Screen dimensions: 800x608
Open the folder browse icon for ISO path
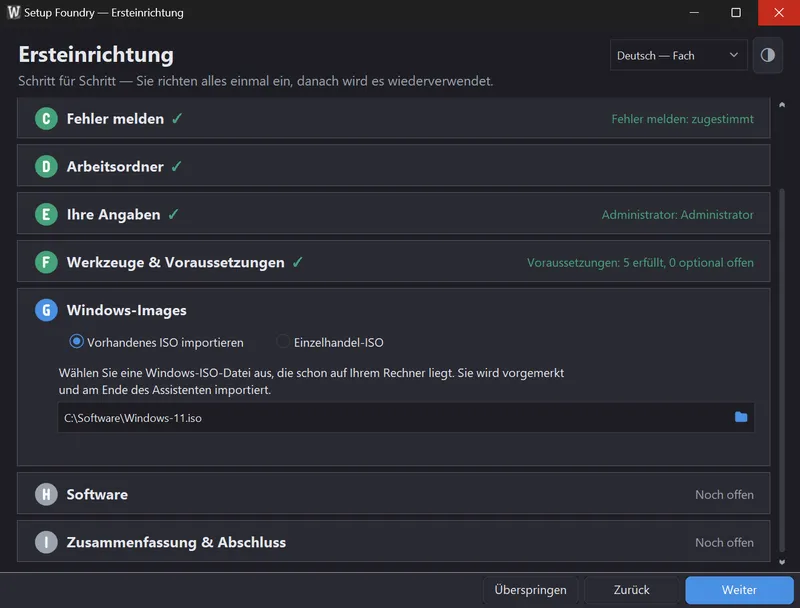[x=741, y=417]
